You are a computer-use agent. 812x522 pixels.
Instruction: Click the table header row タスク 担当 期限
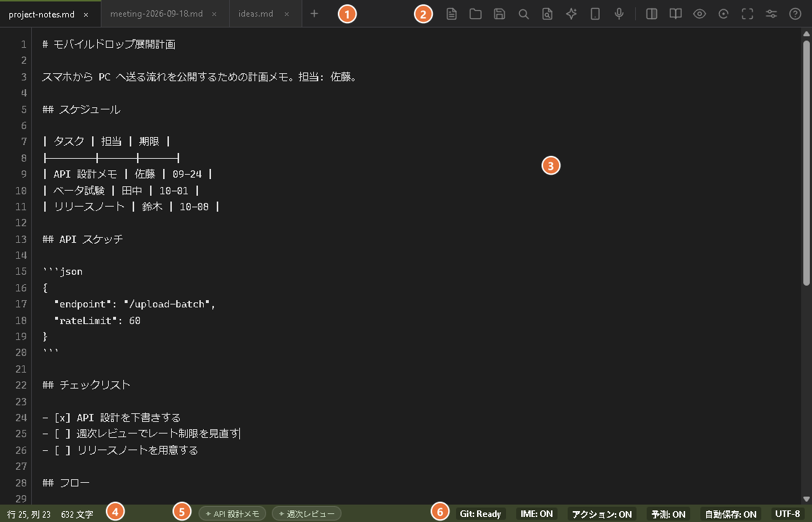point(106,141)
